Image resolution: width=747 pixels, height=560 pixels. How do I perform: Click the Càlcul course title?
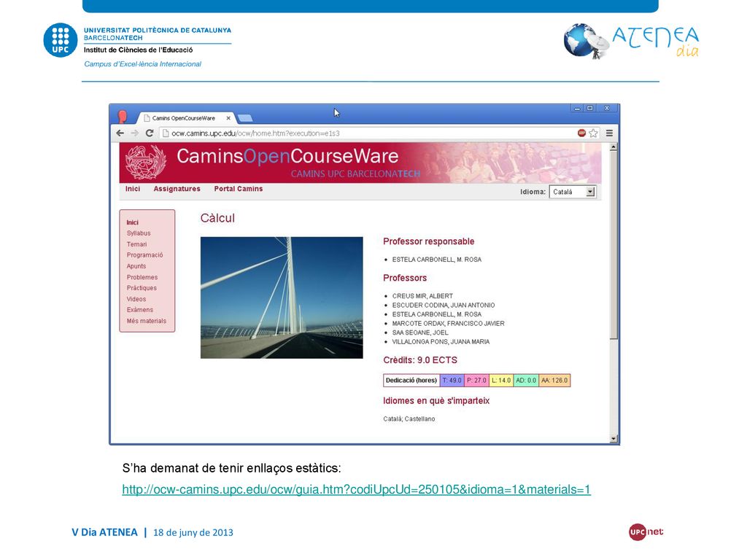[x=217, y=218]
